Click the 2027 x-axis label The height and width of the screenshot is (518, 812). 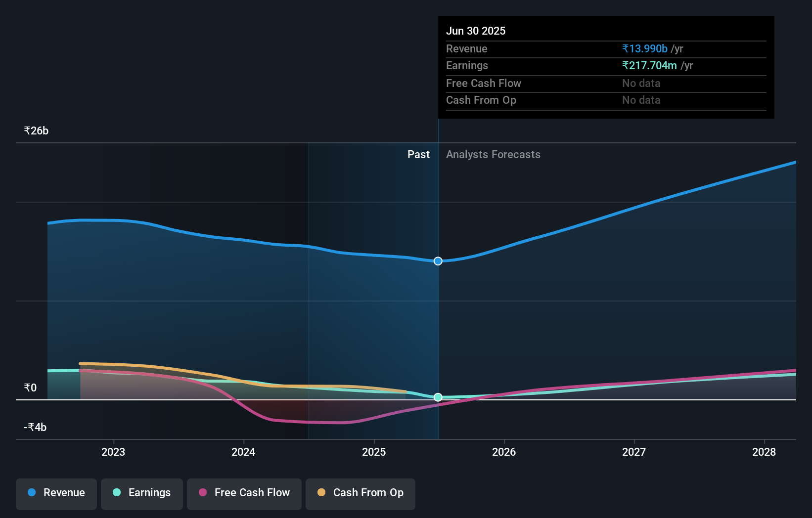(x=634, y=452)
